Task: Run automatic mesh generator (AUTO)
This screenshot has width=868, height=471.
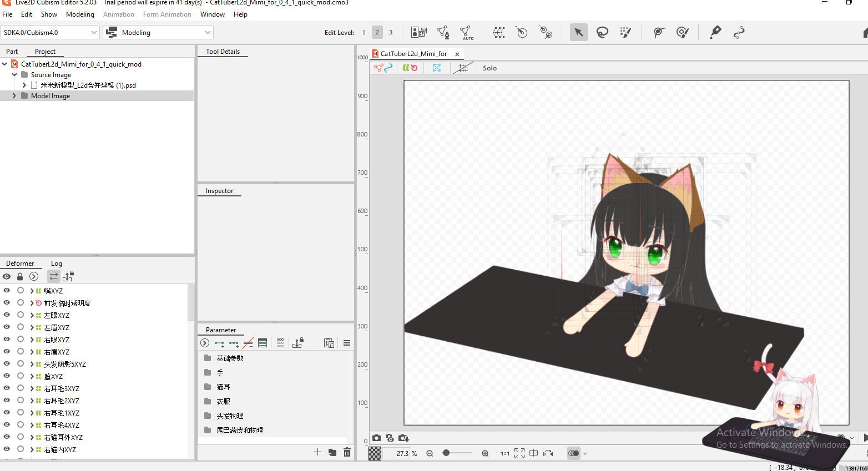Action: [467, 33]
